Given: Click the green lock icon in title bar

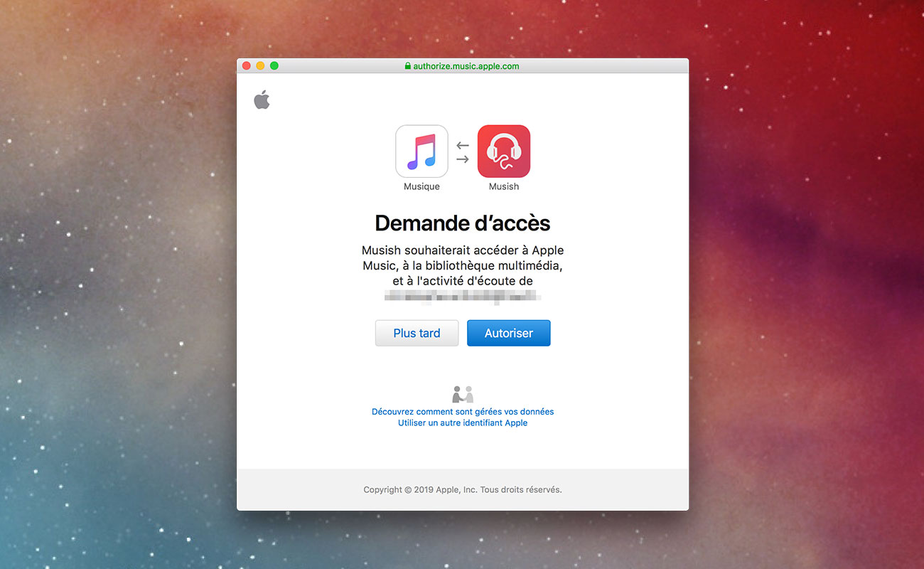Looking at the screenshot, I should pos(408,66).
